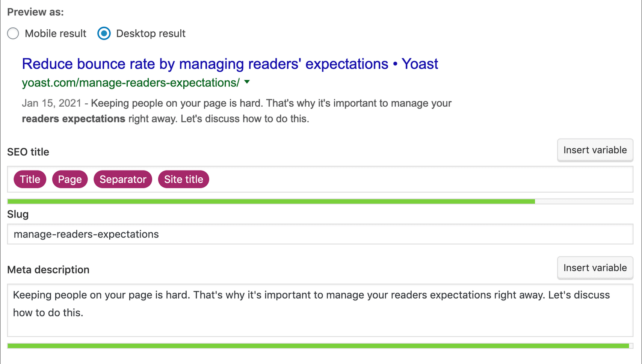
Task: Click the Title variable pill
Action: (30, 179)
